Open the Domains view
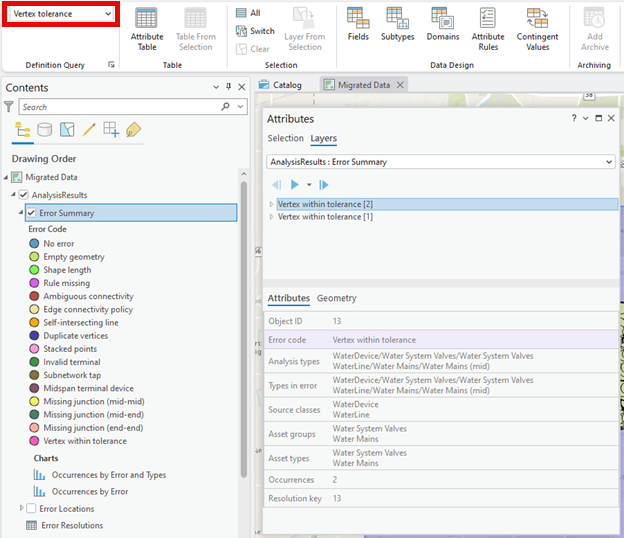Viewport: 624px width, 538px height. (443, 24)
